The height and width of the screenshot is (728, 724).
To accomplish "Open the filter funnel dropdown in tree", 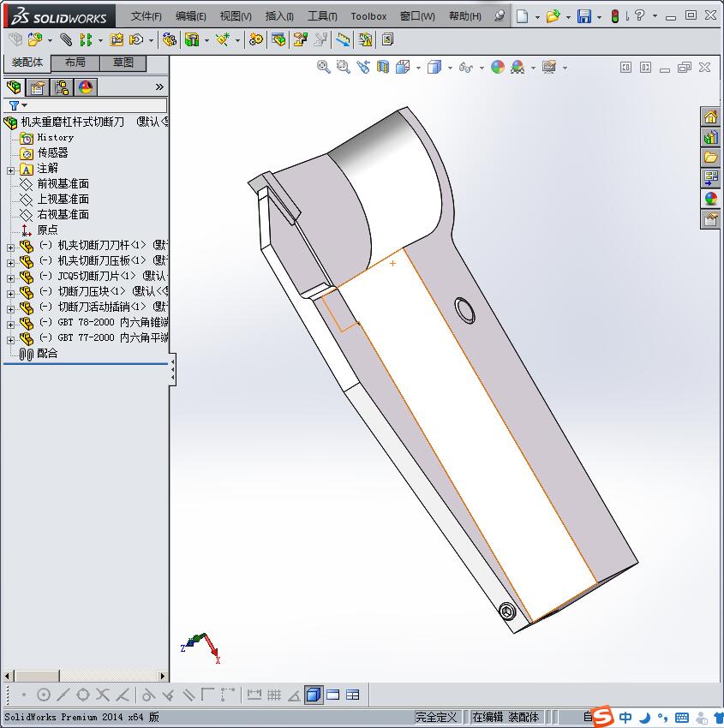I will [x=18, y=106].
